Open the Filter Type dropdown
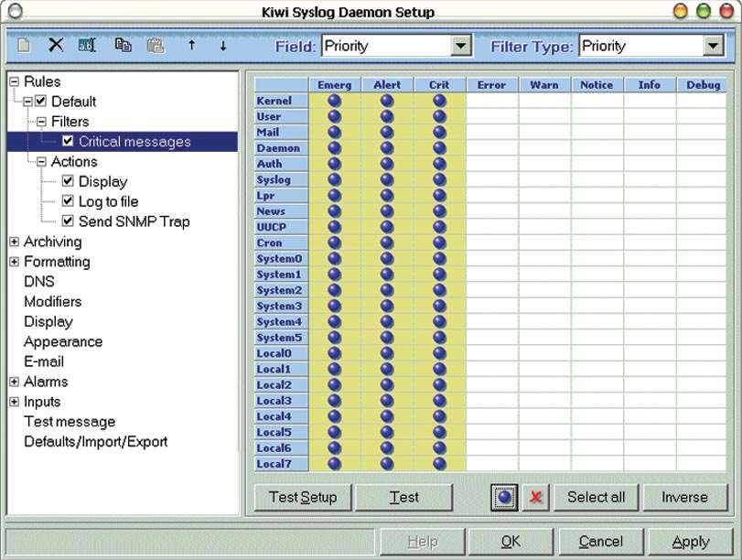Viewport: 742px width, 560px height. click(713, 46)
